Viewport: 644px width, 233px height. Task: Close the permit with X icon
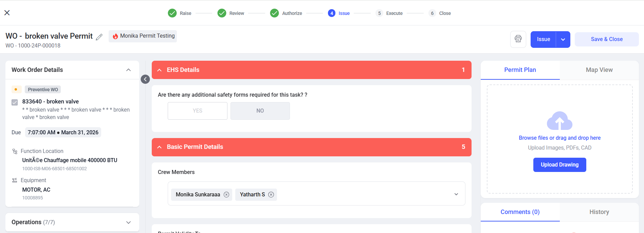point(7,13)
